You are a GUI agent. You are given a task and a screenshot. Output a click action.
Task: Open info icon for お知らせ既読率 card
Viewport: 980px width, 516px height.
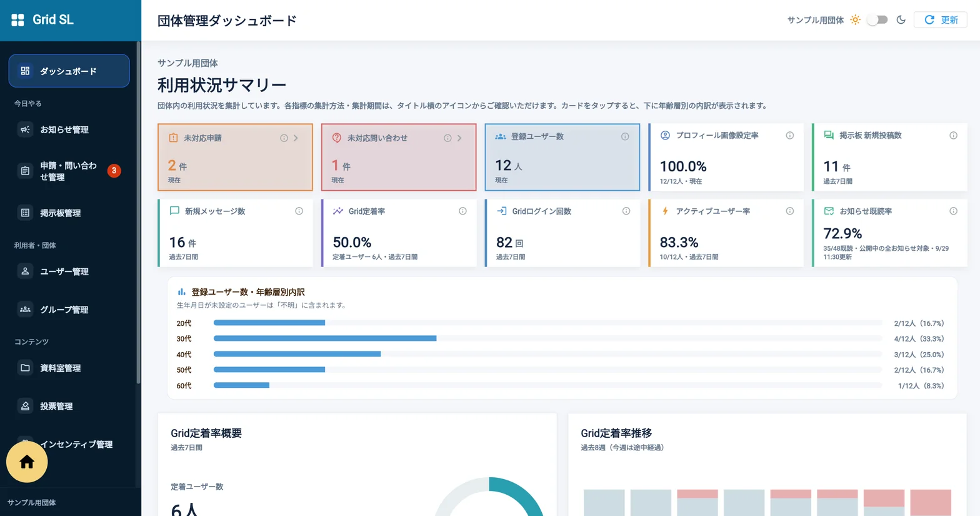(953, 211)
